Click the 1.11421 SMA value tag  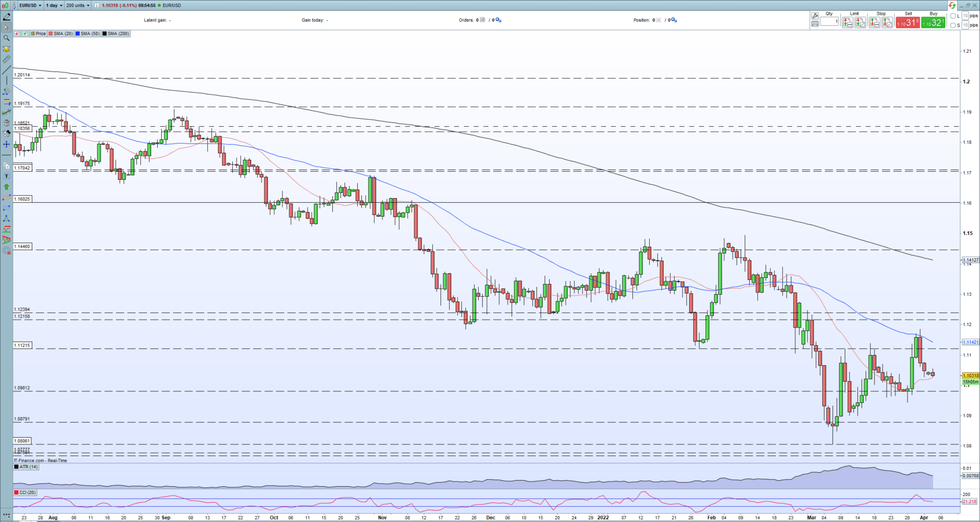[971, 342]
